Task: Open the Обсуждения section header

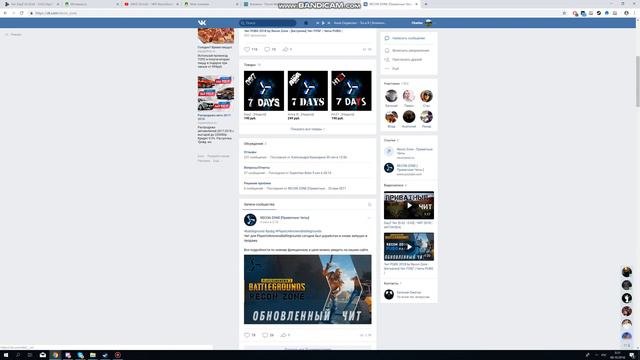Action: (x=253, y=144)
